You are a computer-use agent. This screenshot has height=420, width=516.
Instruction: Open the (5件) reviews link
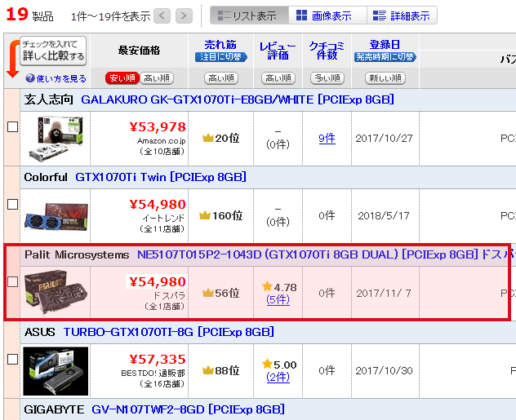[278, 299]
